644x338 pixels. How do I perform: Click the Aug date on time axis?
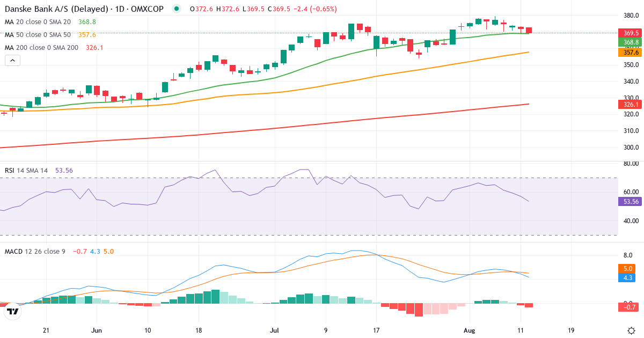coord(470,330)
